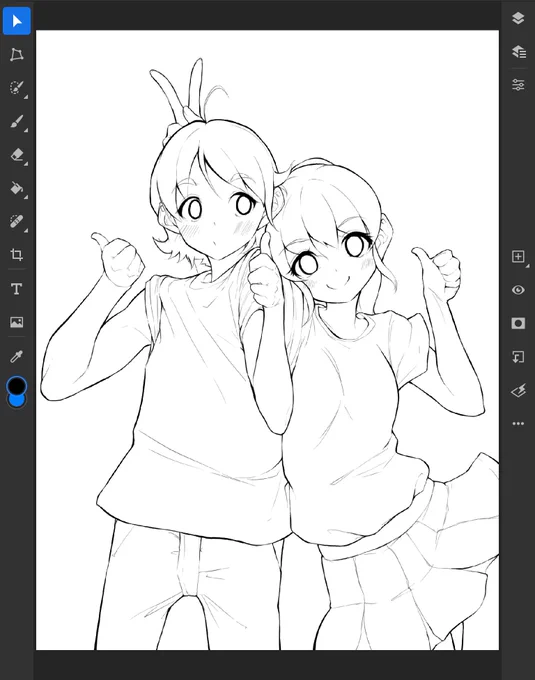Pick the Eraser tool

click(16, 155)
